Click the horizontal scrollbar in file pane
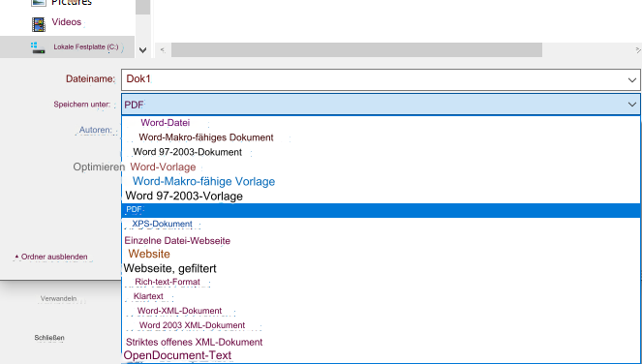 pos(356,50)
